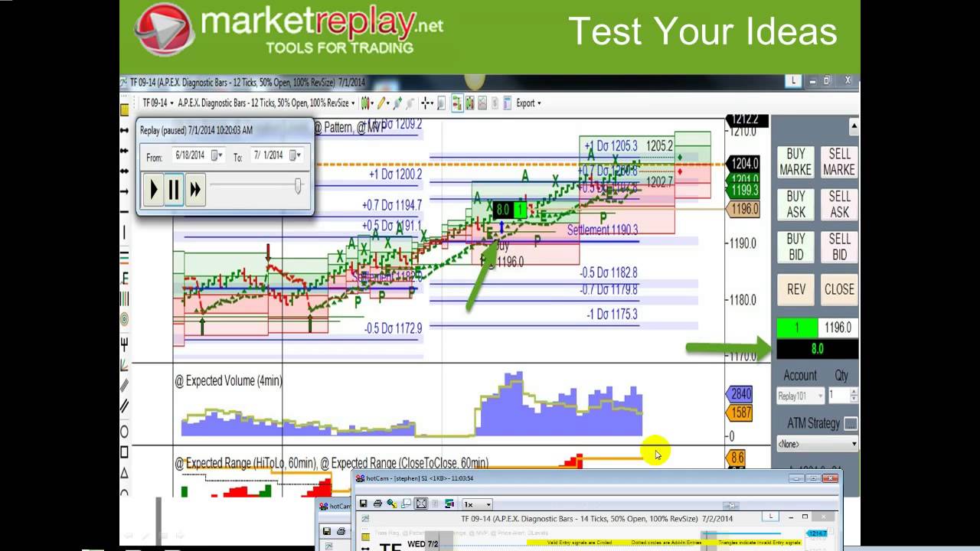Close position with CLOSE button

click(x=839, y=289)
